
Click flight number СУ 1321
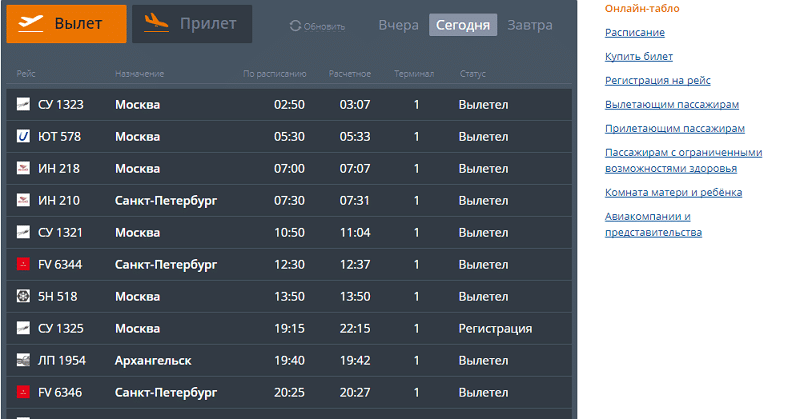click(x=60, y=233)
